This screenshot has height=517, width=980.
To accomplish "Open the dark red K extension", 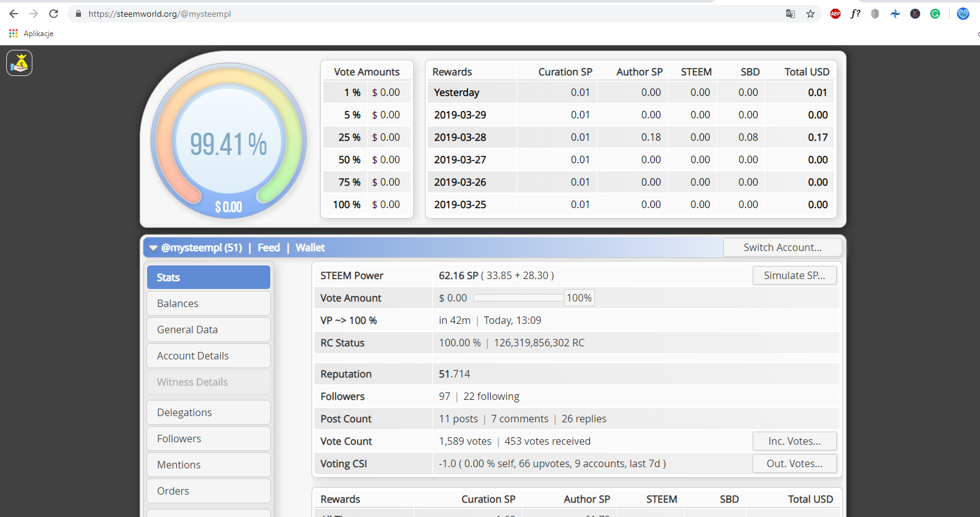I will tap(915, 14).
